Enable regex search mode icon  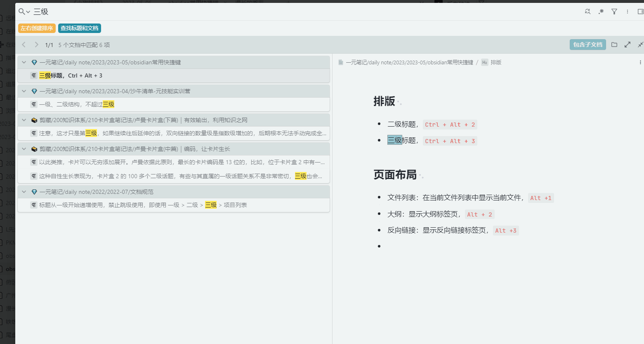[x=601, y=12]
